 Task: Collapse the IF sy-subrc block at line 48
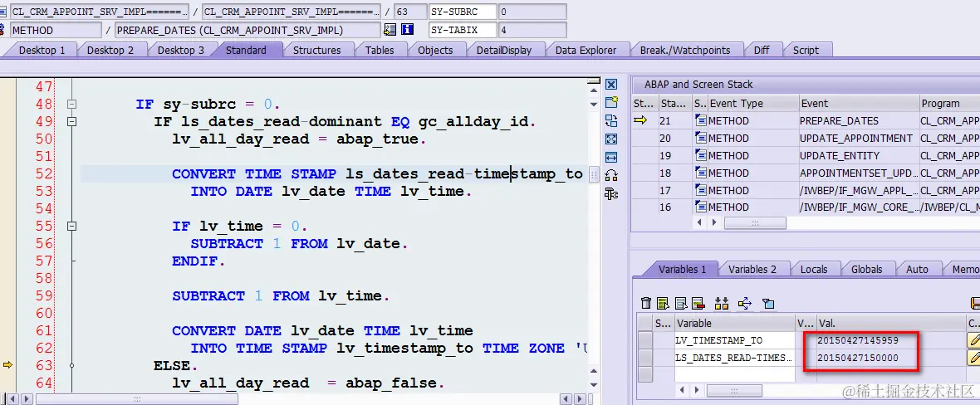pos(72,105)
